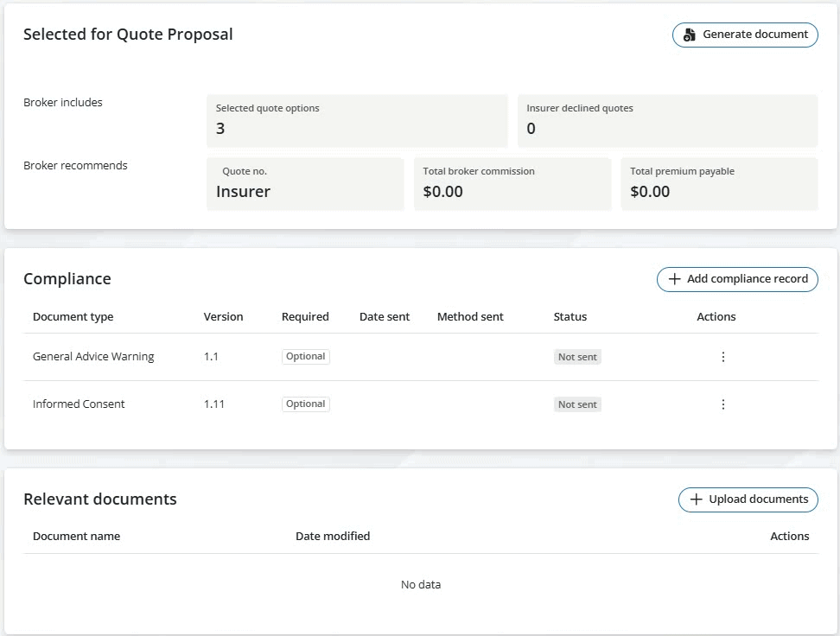The image size is (840, 636).
Task: Click Optional tag for General Advice Warning
Action: click(306, 357)
